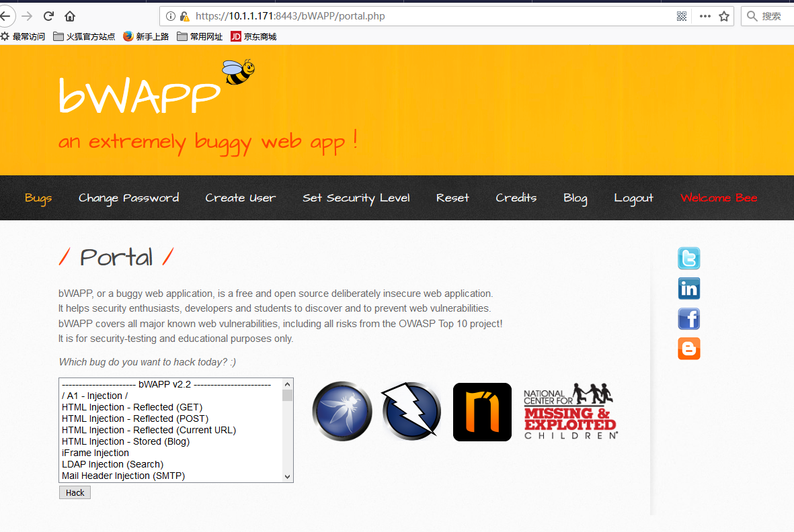The width and height of the screenshot is (794, 532).
Task: Open the LinkedIn icon in sidebar
Action: click(688, 289)
